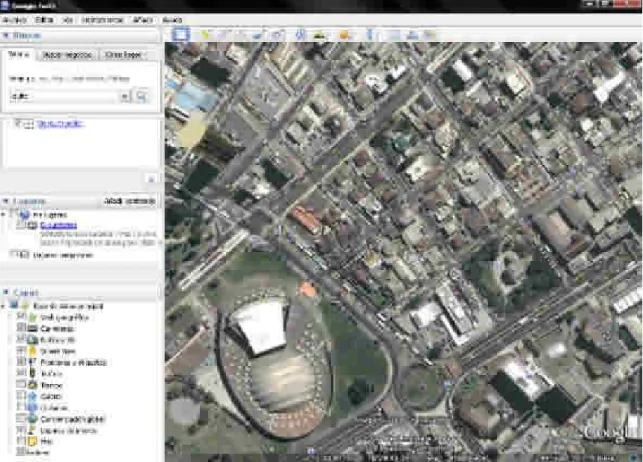This screenshot has height=462, width=643.
Task: Select the Add Path toolbar icon
Action: pyautogui.click(x=239, y=35)
